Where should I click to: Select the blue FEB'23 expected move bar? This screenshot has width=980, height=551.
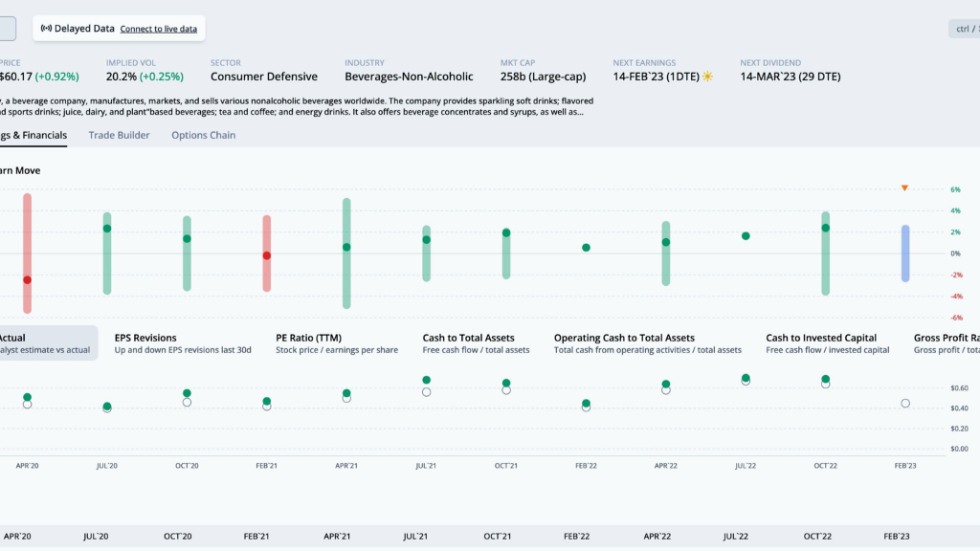[905, 253]
